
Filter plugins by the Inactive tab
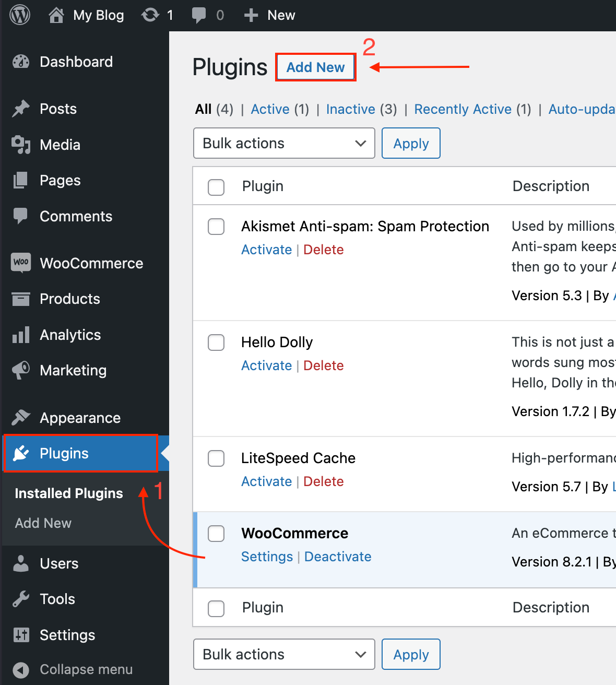pos(350,109)
